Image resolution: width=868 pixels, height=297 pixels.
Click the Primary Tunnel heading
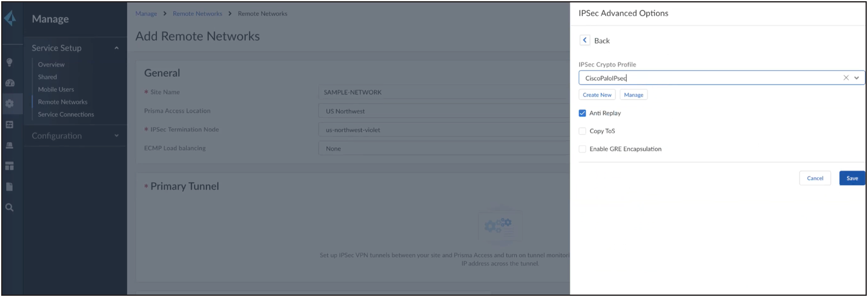[x=185, y=186]
